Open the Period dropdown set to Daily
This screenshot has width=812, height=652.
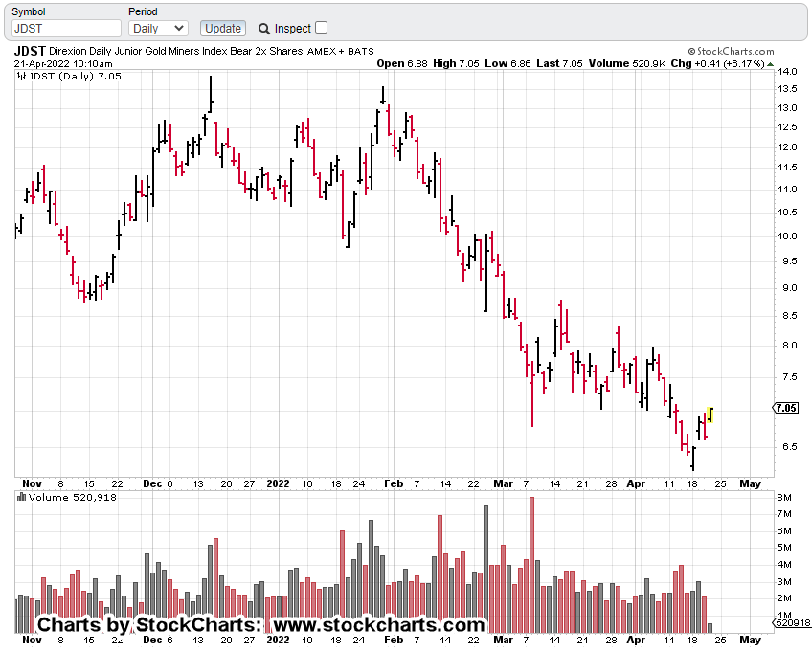tap(158, 29)
